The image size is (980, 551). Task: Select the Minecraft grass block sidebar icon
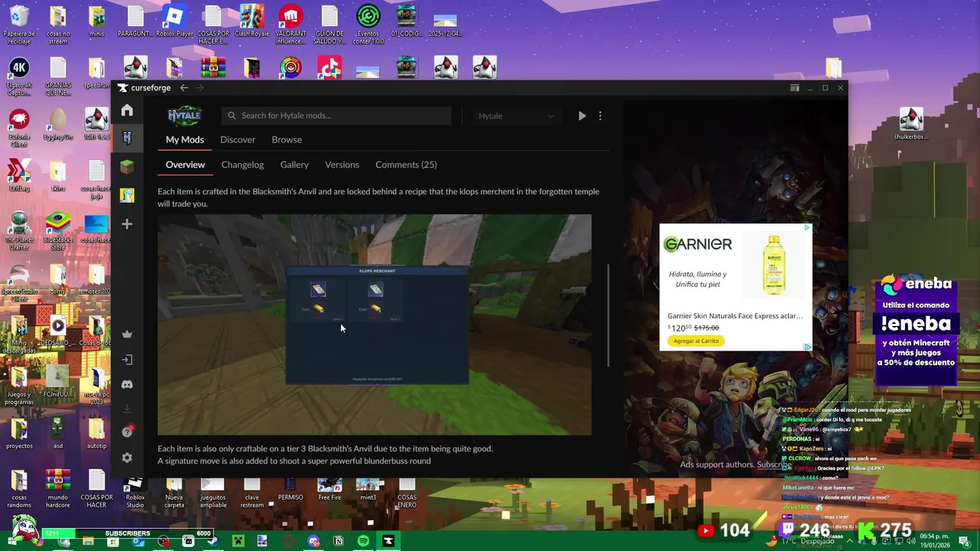pyautogui.click(x=127, y=167)
